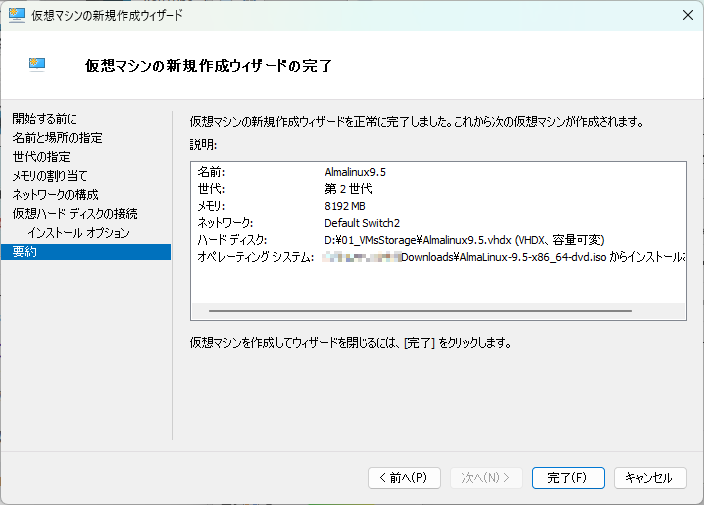Select インストール オプション sub-step
This screenshot has width=704, height=505.
point(78,233)
